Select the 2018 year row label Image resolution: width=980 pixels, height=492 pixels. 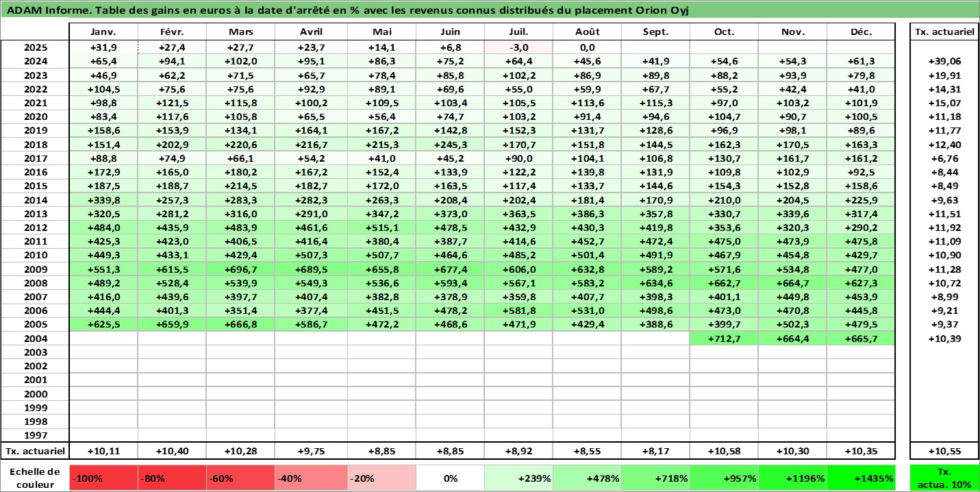pos(36,145)
